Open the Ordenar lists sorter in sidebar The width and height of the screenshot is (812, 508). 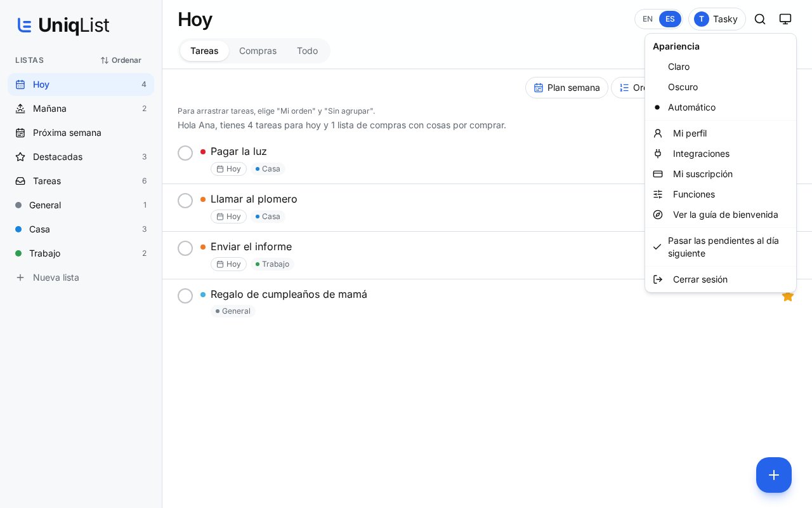121,60
